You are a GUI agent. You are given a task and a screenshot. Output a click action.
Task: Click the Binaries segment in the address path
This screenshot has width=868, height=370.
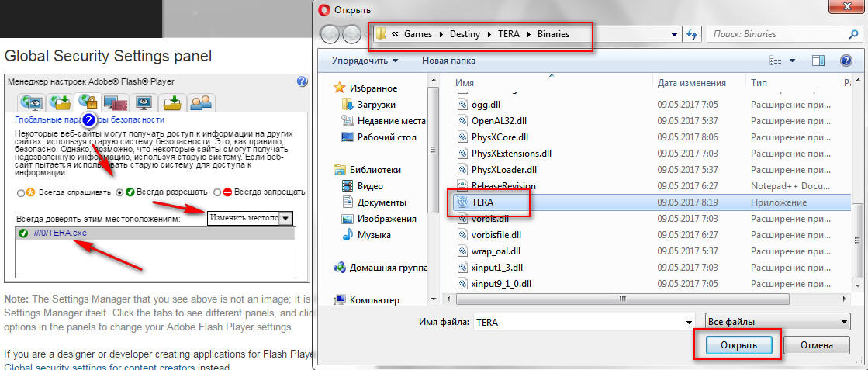553,34
